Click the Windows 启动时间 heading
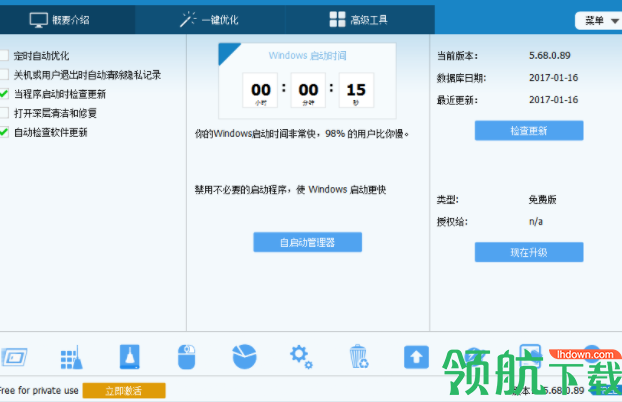 click(307, 56)
